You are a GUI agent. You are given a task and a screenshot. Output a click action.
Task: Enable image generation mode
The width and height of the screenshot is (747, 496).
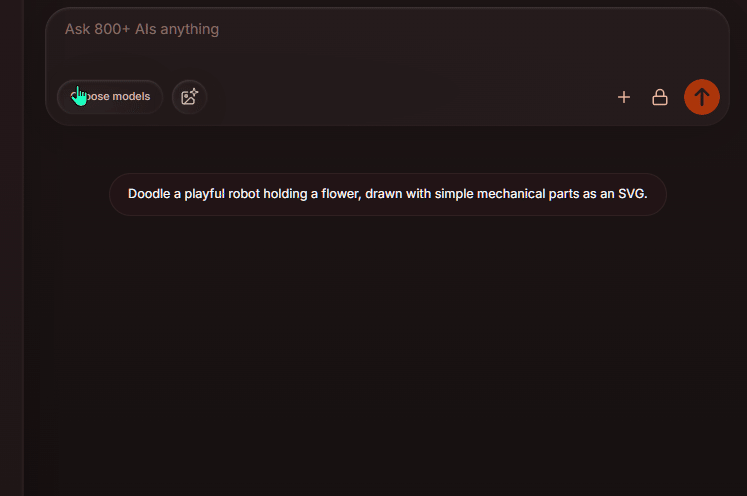(189, 97)
